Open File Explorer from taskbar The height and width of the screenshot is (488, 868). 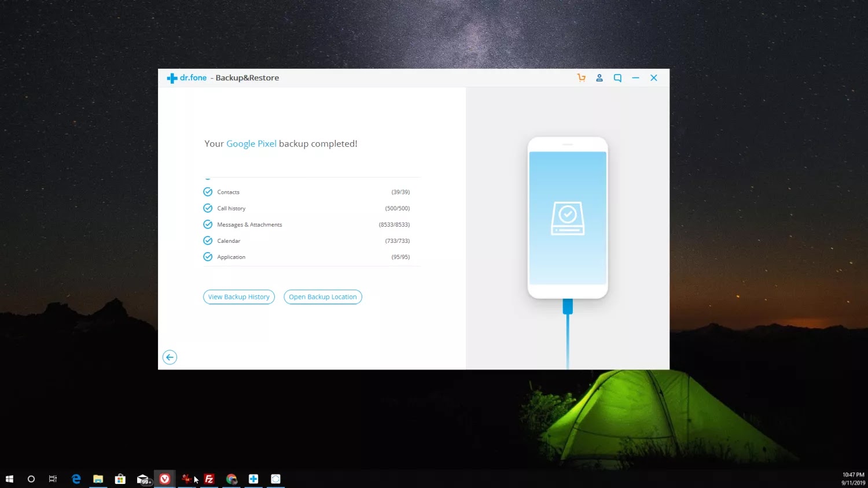(98, 479)
